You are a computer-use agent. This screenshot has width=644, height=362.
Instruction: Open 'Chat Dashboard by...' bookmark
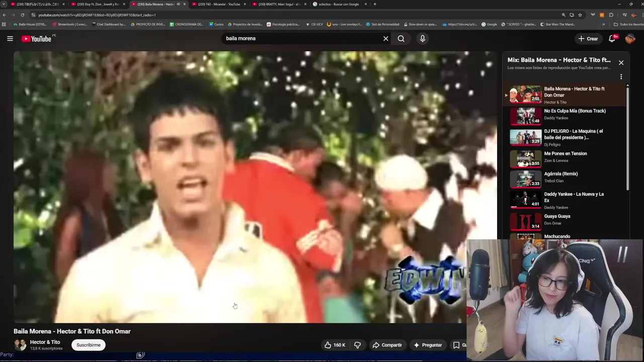click(x=109, y=24)
